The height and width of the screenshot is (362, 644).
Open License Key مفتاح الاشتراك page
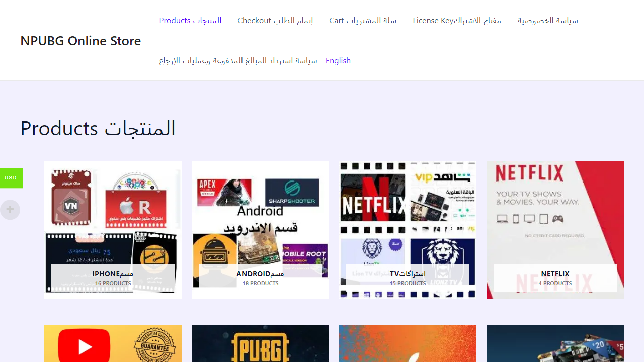[x=457, y=21]
